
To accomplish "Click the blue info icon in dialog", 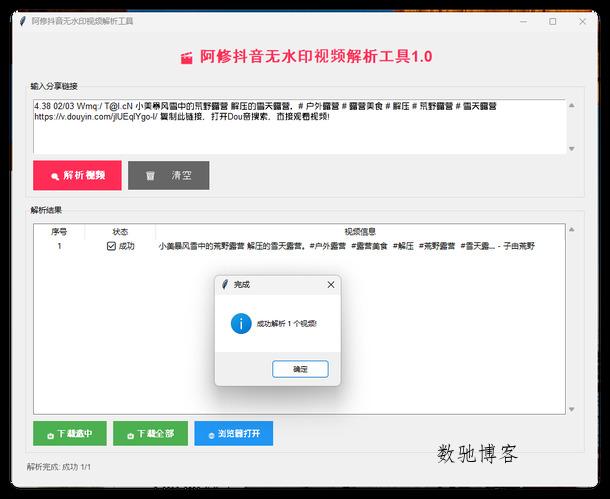I will (241, 324).
